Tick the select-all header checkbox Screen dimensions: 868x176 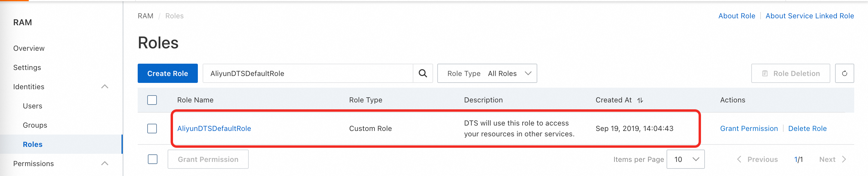pyautogui.click(x=152, y=100)
